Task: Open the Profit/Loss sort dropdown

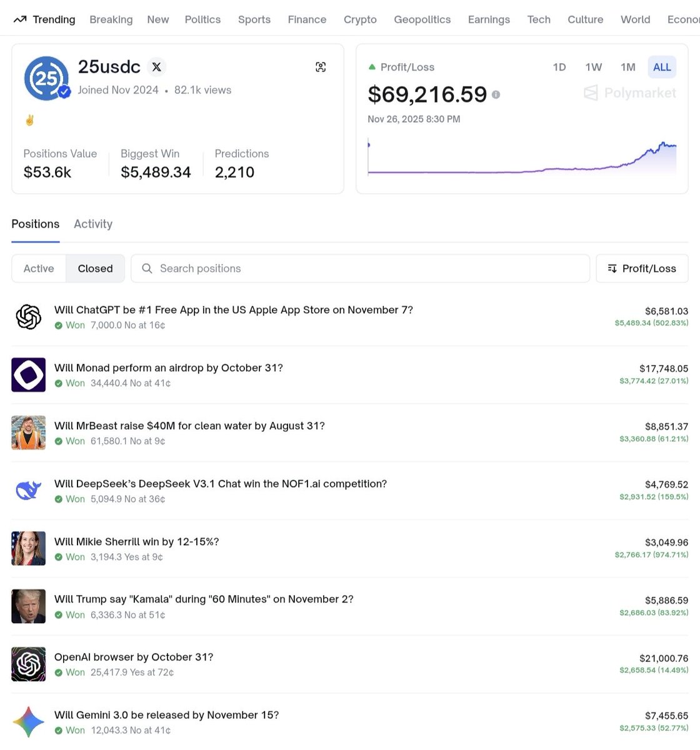Action: pos(642,268)
